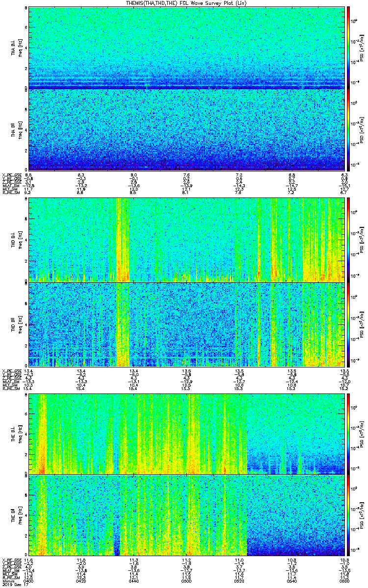The image size is (368, 588).
Task: Click the 0500 time tick label
Action: point(186,581)
